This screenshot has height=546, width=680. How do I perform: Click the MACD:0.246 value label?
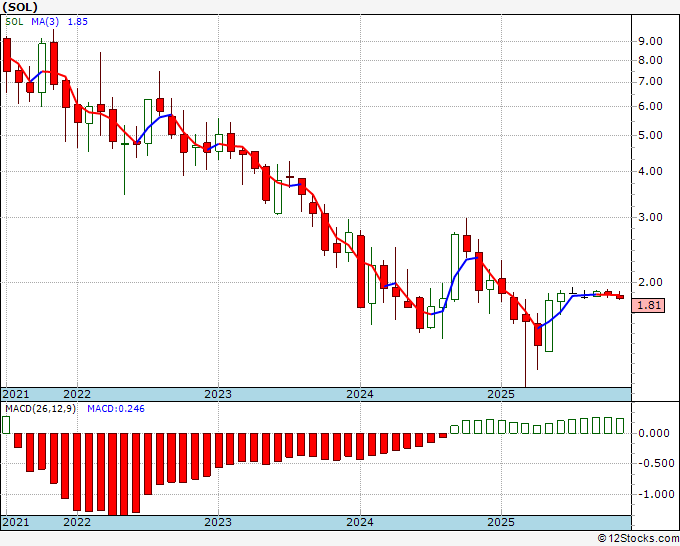pos(116,409)
